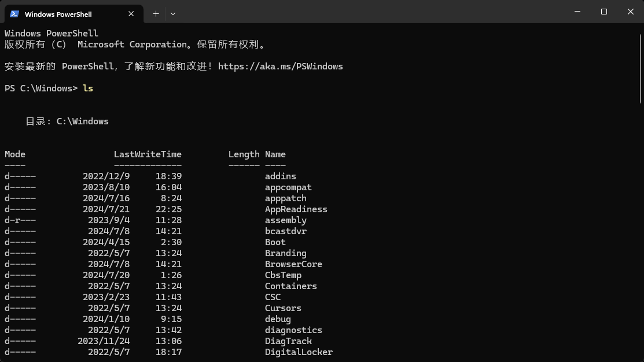The height and width of the screenshot is (362, 644).
Task: Click the PowerShell icon in the tab
Action: coord(14,14)
